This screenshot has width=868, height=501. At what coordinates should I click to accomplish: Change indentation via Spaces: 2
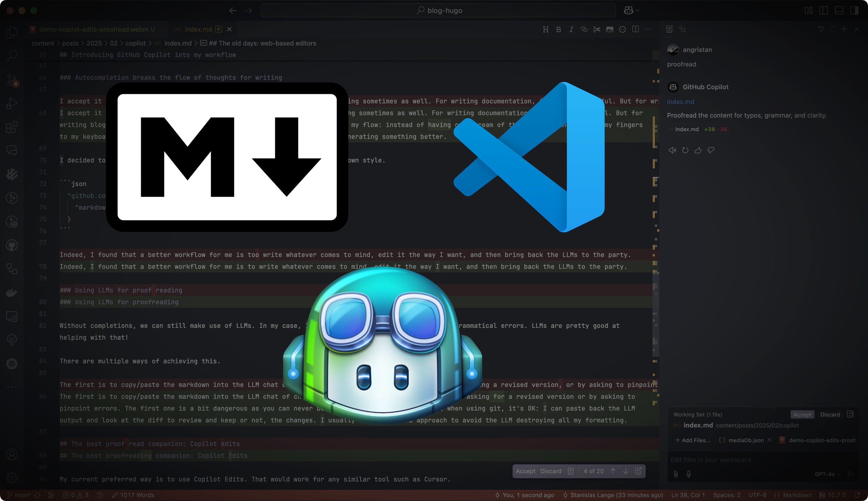(x=727, y=495)
